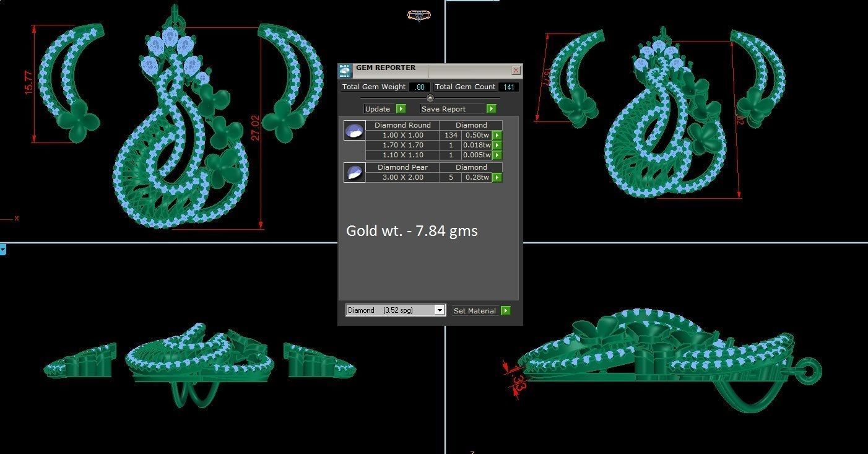This screenshot has width=868, height=454.
Task: Click the 27.02 dimension label
Action: 255,127
